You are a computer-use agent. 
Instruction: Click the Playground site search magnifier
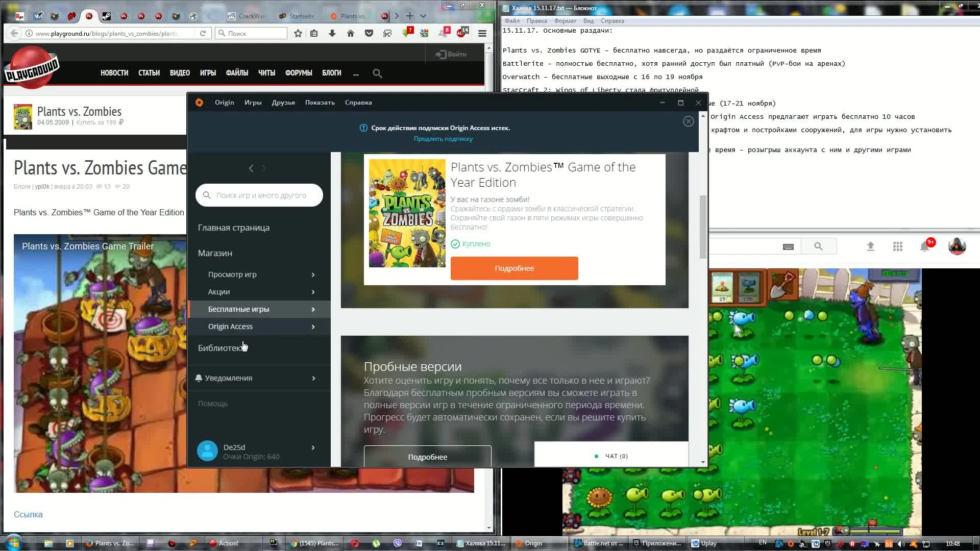click(377, 73)
